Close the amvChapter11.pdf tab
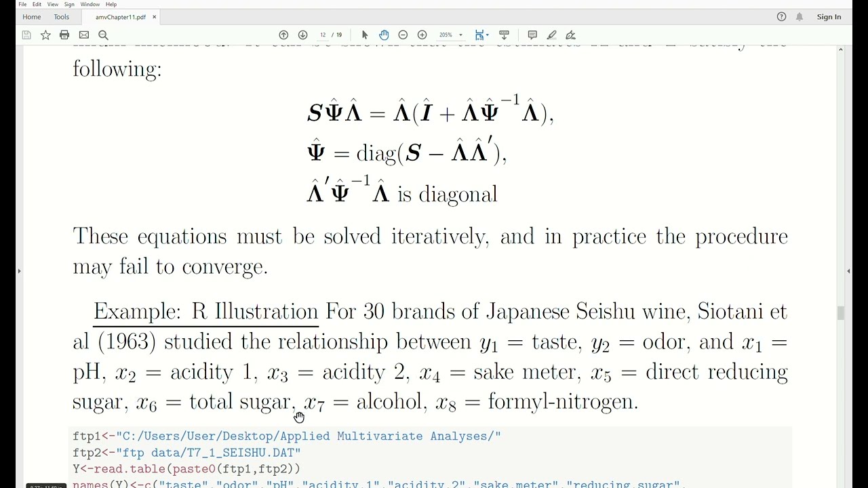The image size is (868, 488). point(154,17)
